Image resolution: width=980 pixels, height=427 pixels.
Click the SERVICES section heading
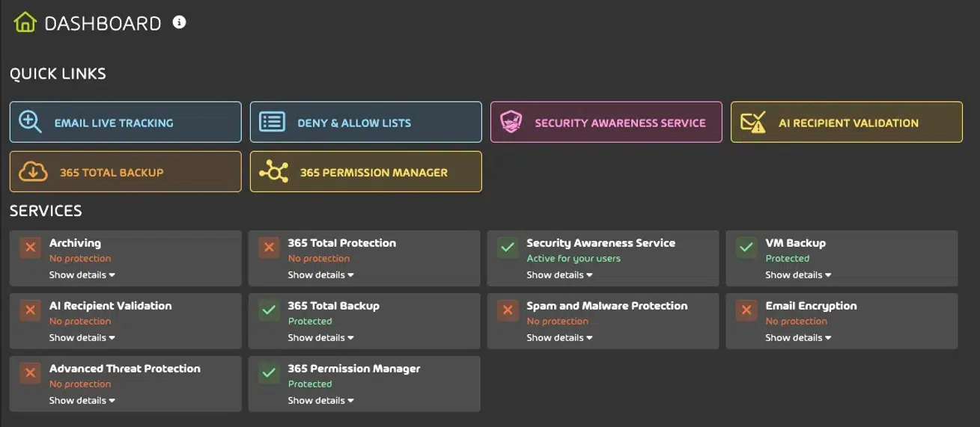point(46,212)
